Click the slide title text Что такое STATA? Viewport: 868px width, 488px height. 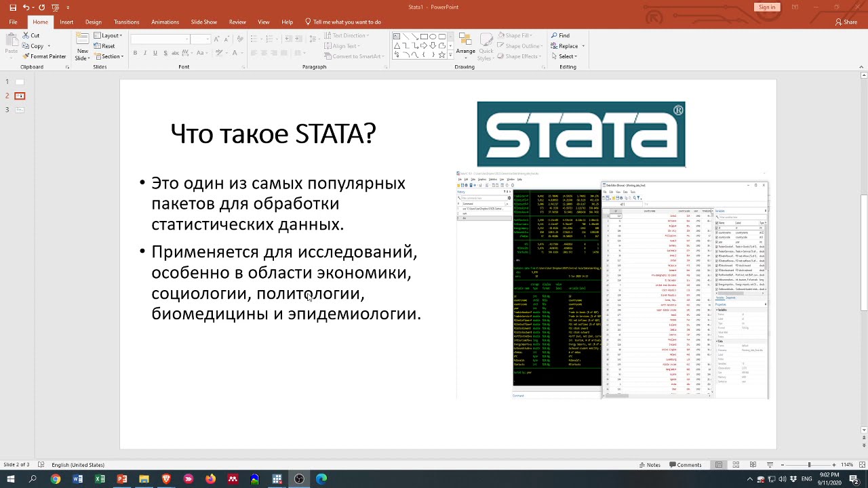pos(273,134)
